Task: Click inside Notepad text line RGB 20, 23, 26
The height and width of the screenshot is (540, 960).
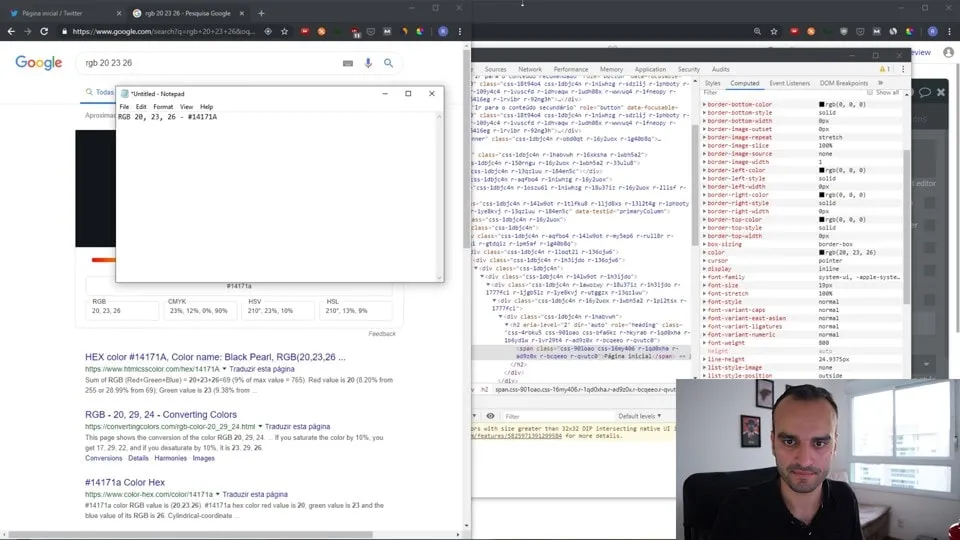Action: click(x=167, y=116)
